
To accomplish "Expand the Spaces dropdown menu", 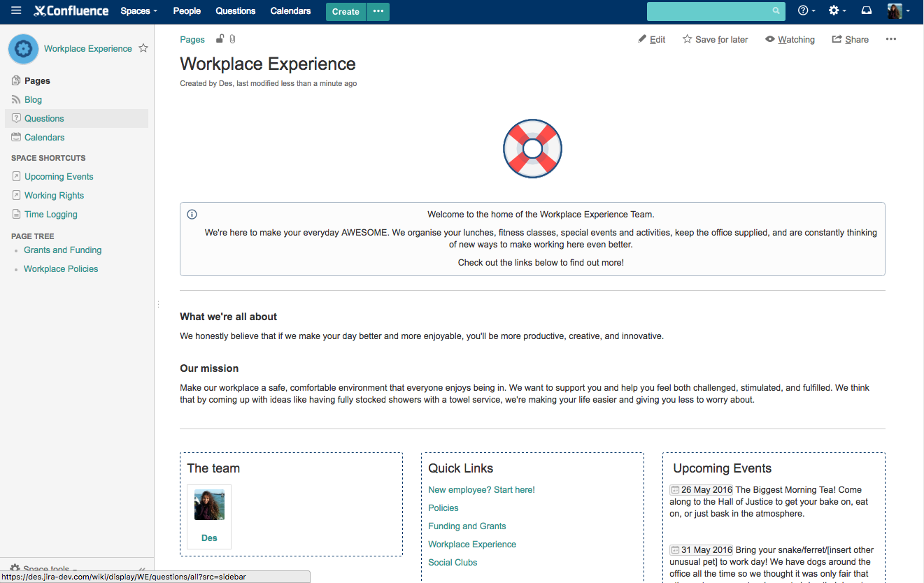I will pyautogui.click(x=138, y=11).
